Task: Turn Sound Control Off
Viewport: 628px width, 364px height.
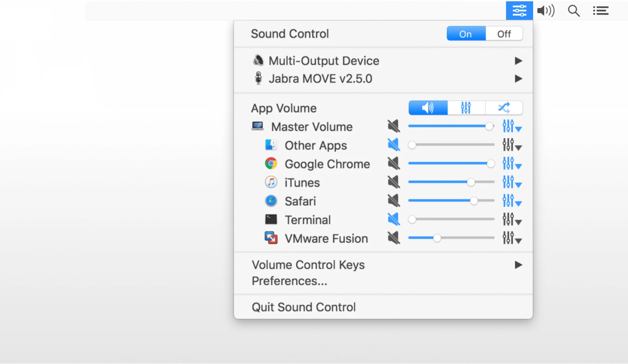Action: tap(504, 33)
